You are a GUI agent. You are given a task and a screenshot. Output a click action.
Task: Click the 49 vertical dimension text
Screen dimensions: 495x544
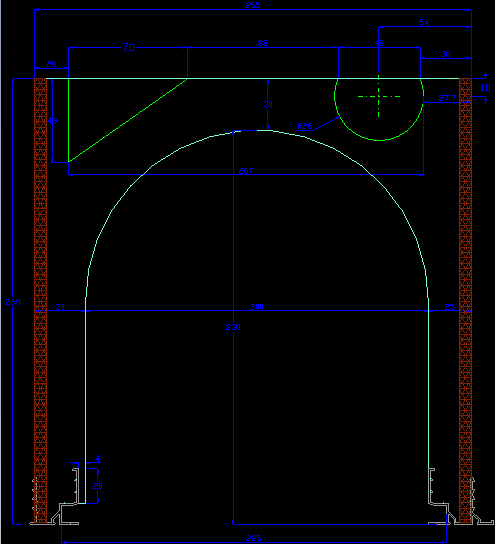(x=52, y=121)
